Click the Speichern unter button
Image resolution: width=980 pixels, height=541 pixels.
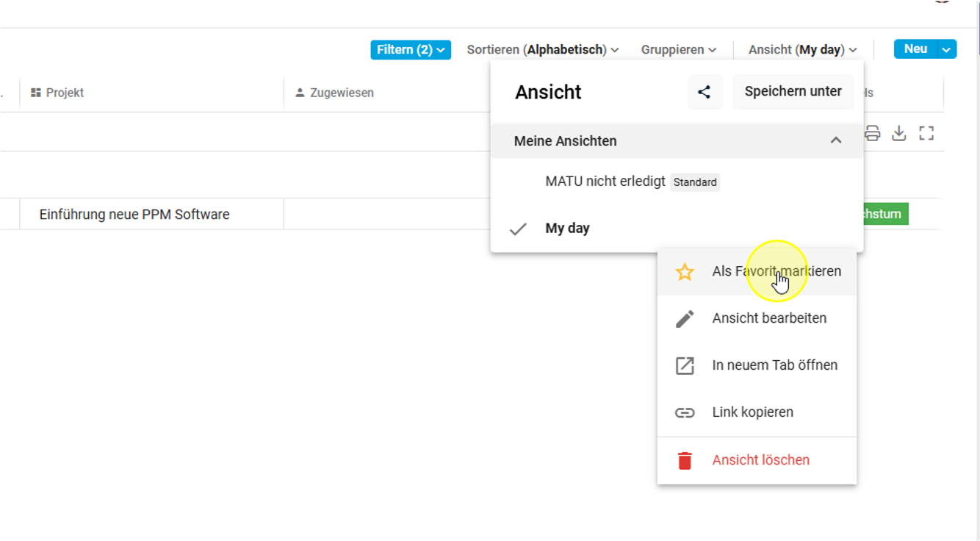[x=793, y=92]
